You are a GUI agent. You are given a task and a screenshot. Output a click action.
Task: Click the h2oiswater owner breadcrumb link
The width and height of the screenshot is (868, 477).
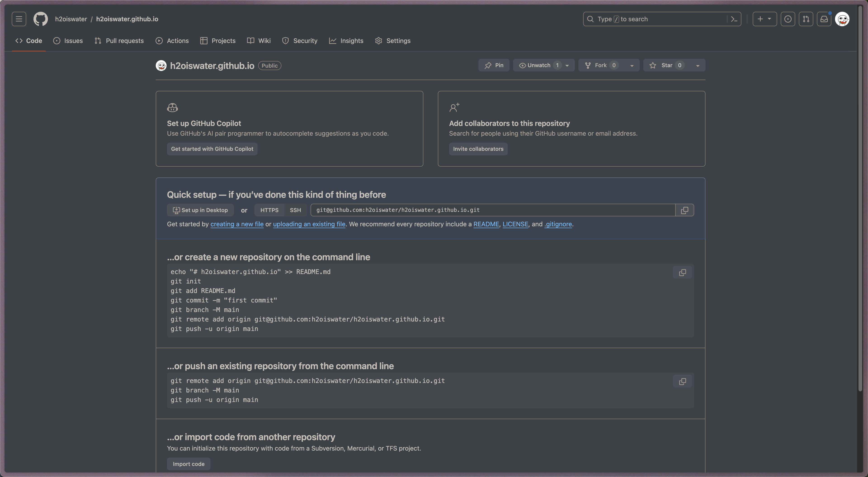coord(71,19)
